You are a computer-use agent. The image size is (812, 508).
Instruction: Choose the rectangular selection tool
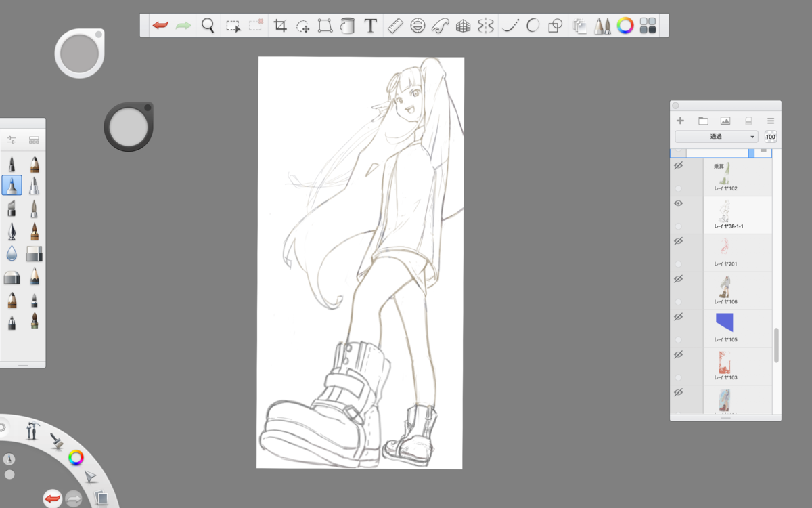click(x=233, y=26)
